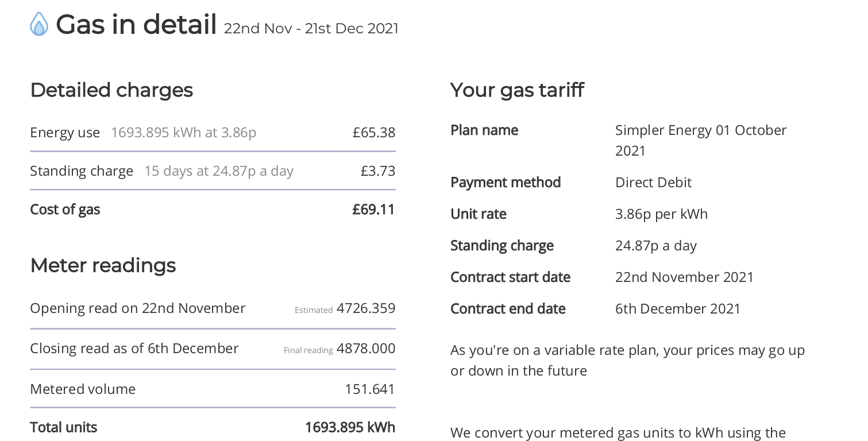Click the variable rate plan notice paragraph

tap(628, 361)
